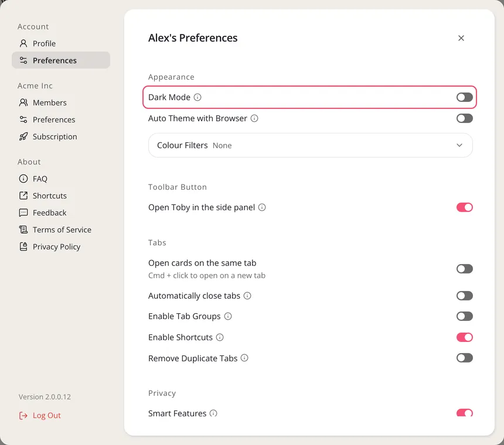Click the sliders icon beside Acme Inc Preferences
The height and width of the screenshot is (445, 504).
23,119
